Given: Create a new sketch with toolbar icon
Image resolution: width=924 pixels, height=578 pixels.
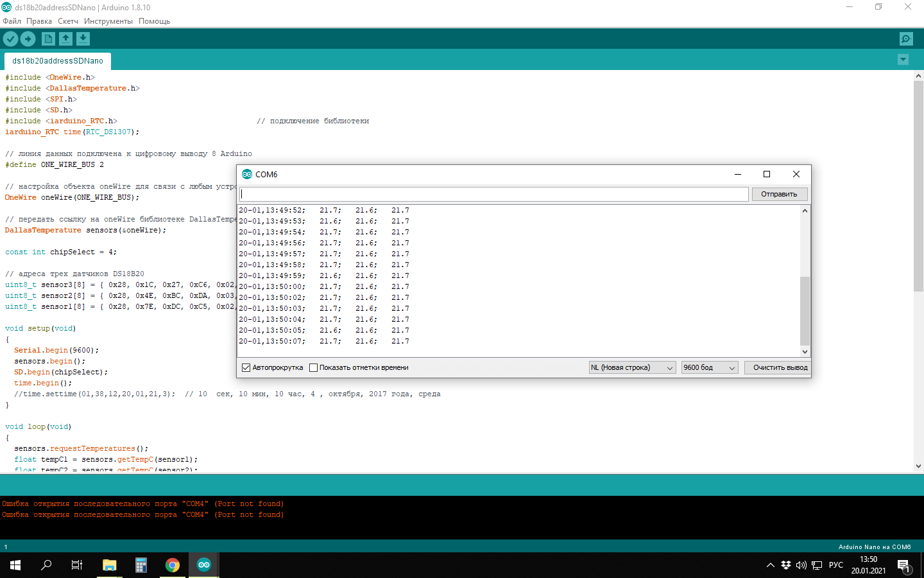Looking at the screenshot, I should click(x=48, y=39).
